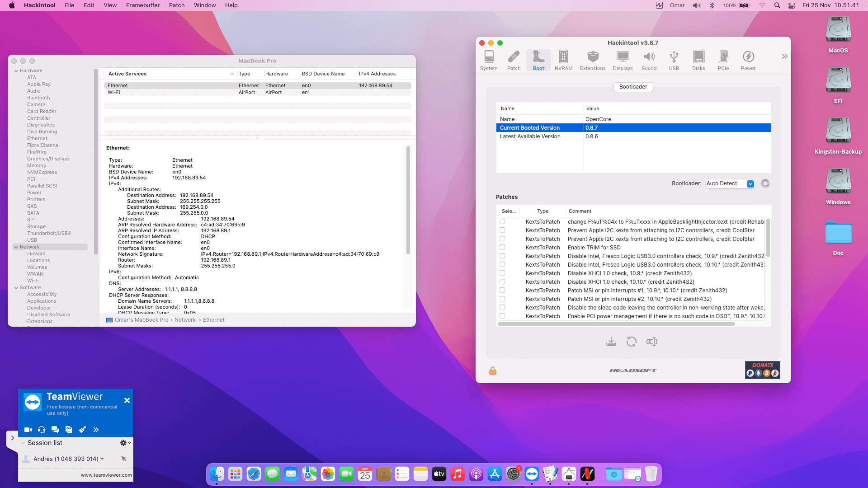Image resolution: width=868 pixels, height=488 pixels.
Task: Click the DONATE button
Action: tap(763, 370)
